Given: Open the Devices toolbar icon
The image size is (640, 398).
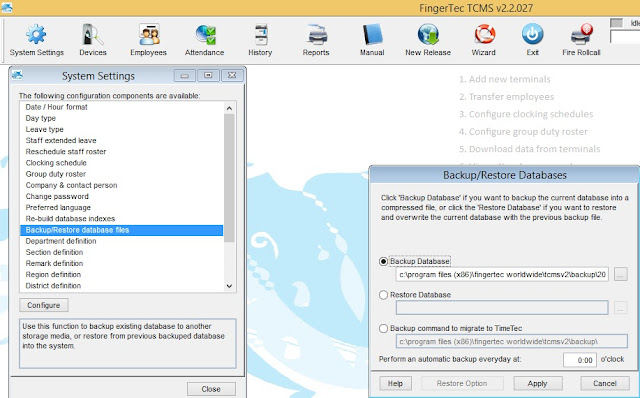Looking at the screenshot, I should [x=93, y=35].
